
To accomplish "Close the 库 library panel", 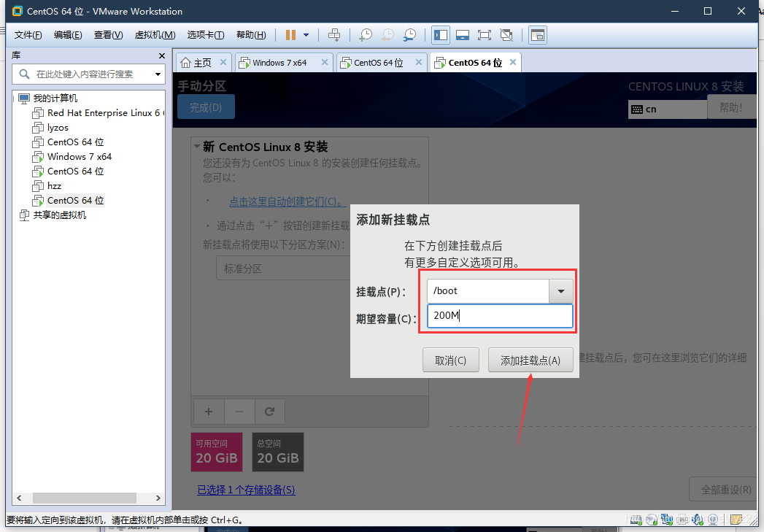I will pos(162,56).
